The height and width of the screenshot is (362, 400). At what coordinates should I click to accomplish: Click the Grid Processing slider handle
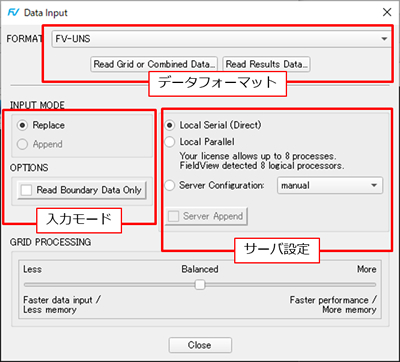pos(200,285)
